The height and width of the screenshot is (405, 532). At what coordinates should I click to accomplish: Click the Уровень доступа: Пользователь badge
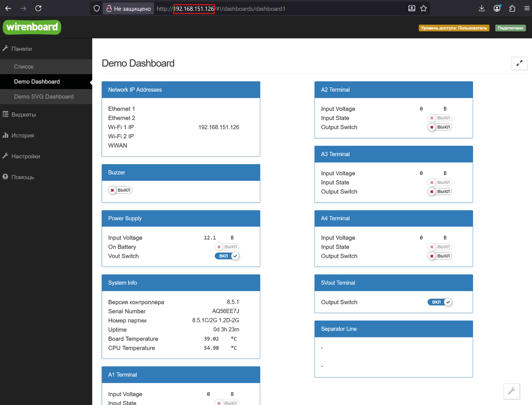click(x=454, y=28)
